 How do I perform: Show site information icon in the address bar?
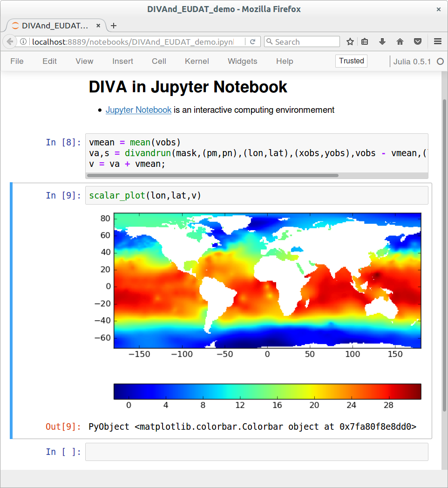24,42
